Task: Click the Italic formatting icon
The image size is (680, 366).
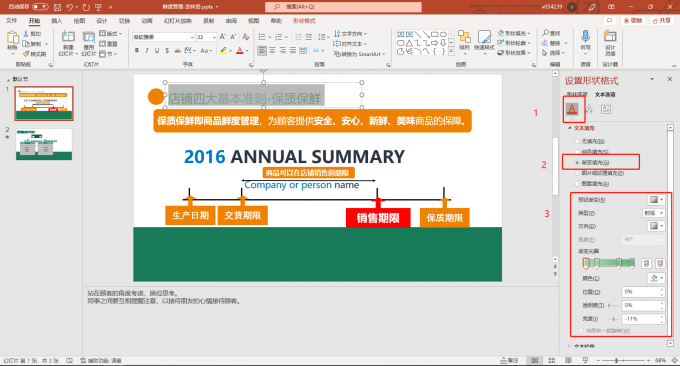Action: (x=147, y=51)
